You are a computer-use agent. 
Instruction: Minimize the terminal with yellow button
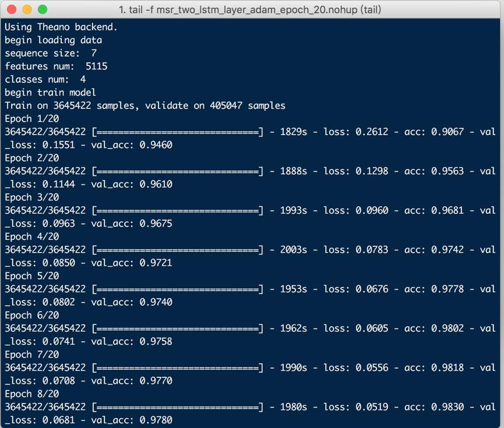27,10
